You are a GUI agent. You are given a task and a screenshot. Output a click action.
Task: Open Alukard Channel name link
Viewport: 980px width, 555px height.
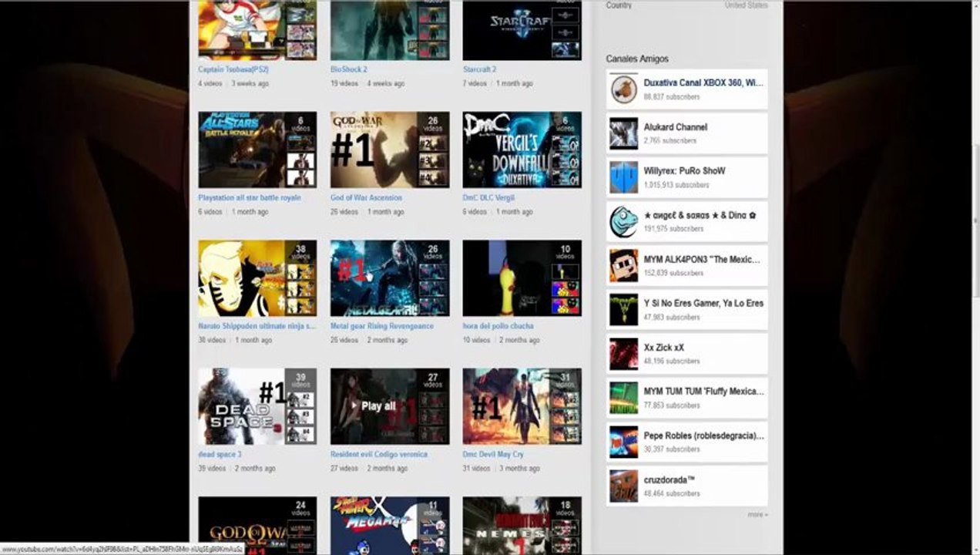pos(676,126)
